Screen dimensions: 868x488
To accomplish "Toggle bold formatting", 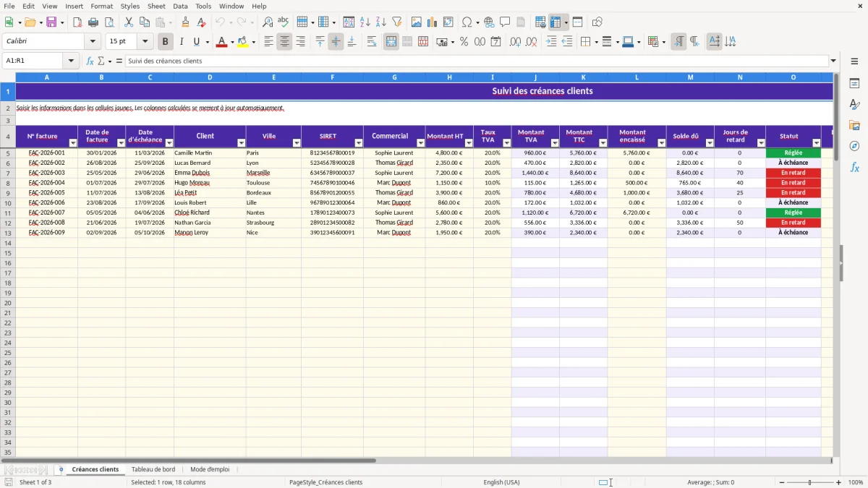I will (x=165, y=42).
